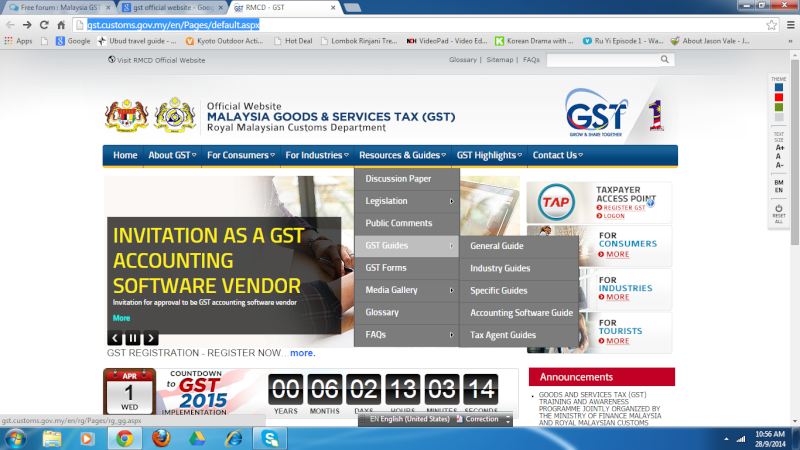Image resolution: width=800 pixels, height=450 pixels.
Task: Advance to next banner slide
Action: pos(151,338)
